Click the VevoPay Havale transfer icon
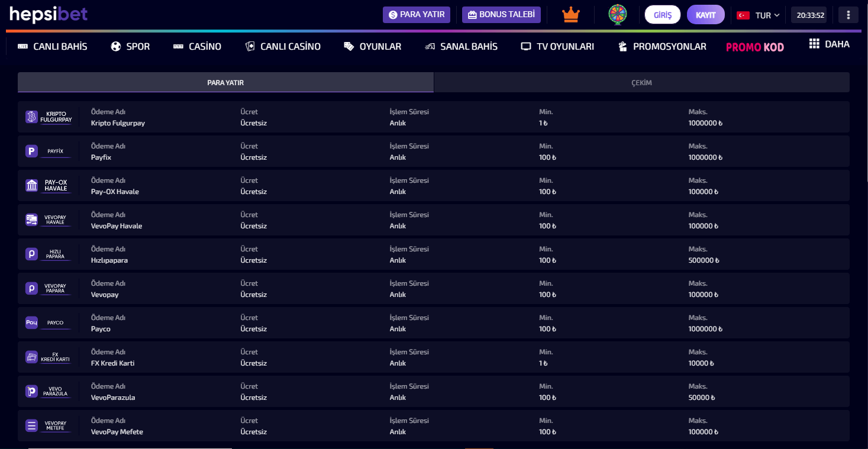Screen dimensions: 868x449 pyautogui.click(x=31, y=220)
